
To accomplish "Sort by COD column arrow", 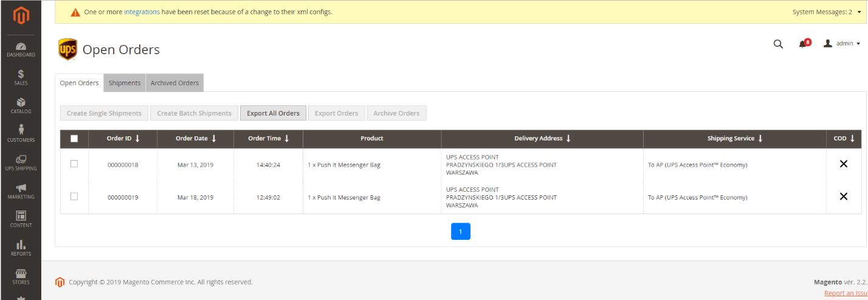I will 852,139.
